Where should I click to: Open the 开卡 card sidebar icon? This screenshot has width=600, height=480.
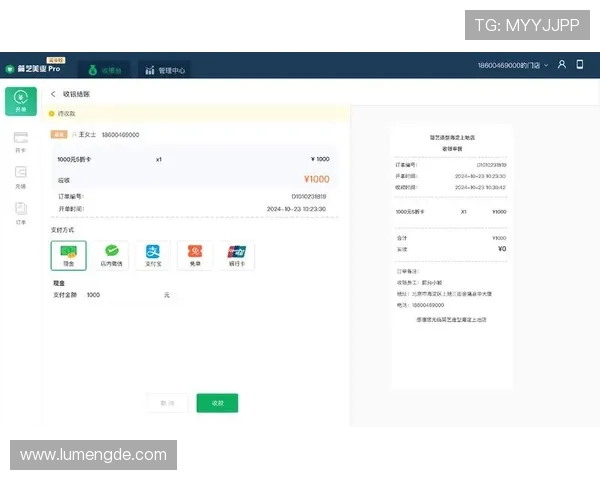(21, 142)
